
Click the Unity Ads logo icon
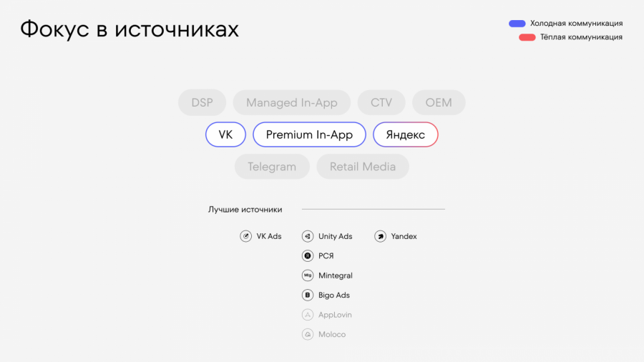pos(308,236)
